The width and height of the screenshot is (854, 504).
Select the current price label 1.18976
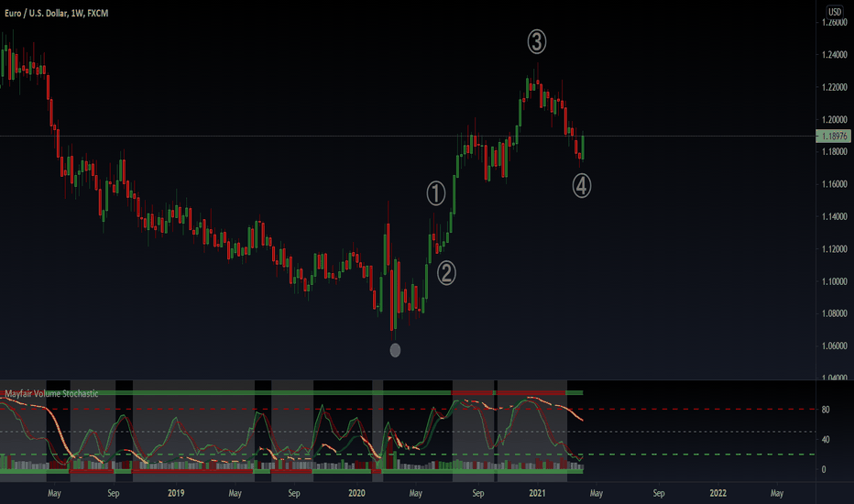pos(833,137)
